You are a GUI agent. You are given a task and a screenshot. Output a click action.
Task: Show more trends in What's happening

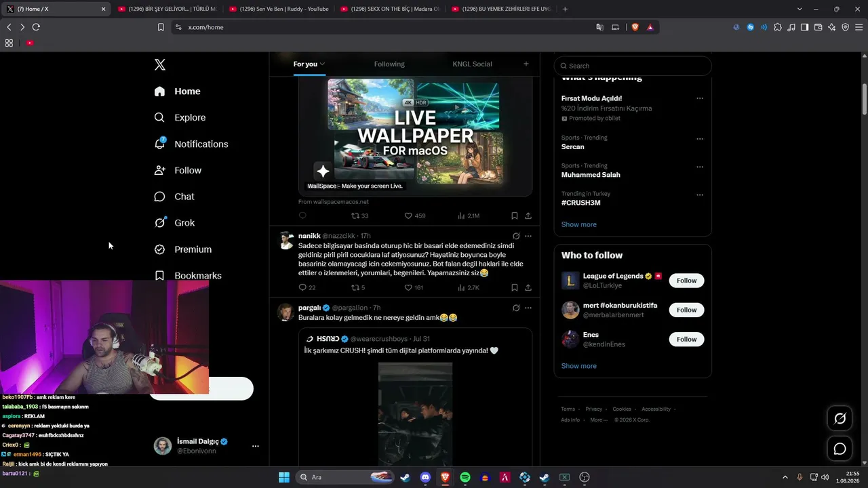[579, 224]
